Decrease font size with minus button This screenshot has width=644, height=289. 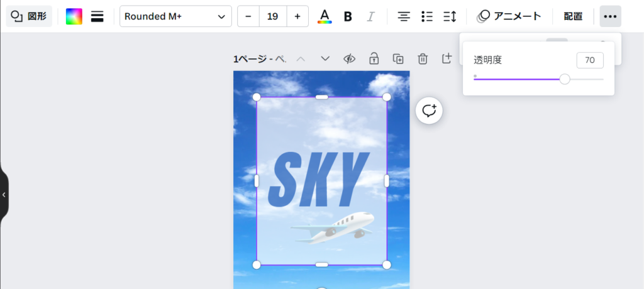[248, 16]
